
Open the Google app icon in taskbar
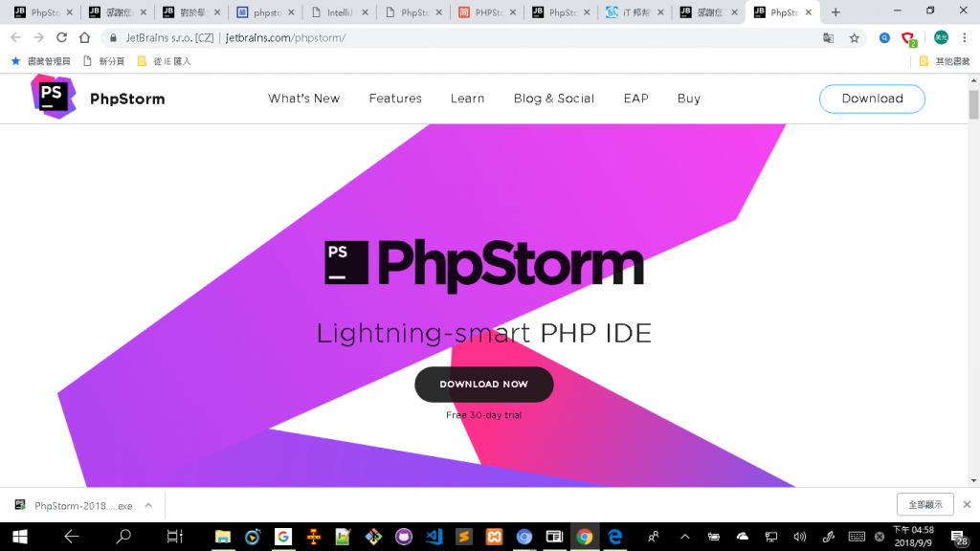tap(283, 537)
